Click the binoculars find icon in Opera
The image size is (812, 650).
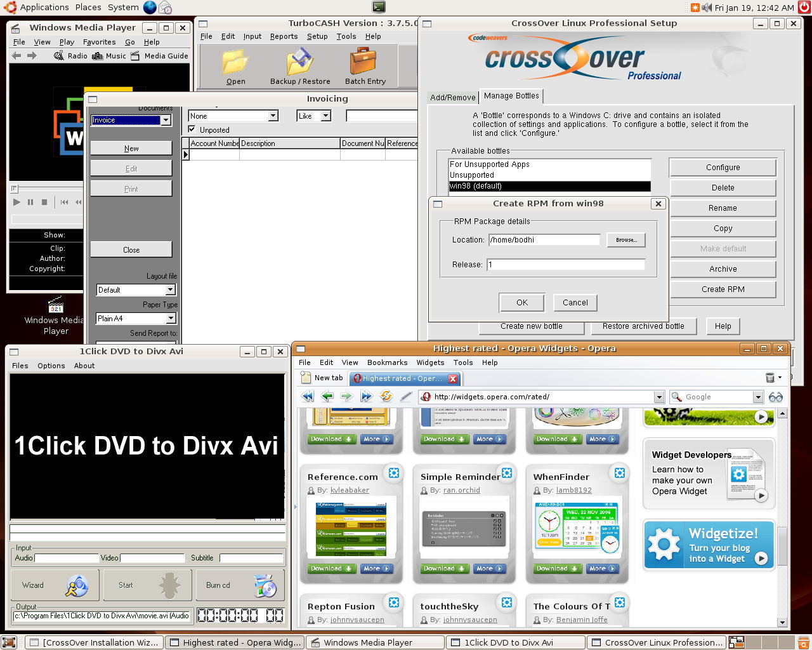pos(775,397)
